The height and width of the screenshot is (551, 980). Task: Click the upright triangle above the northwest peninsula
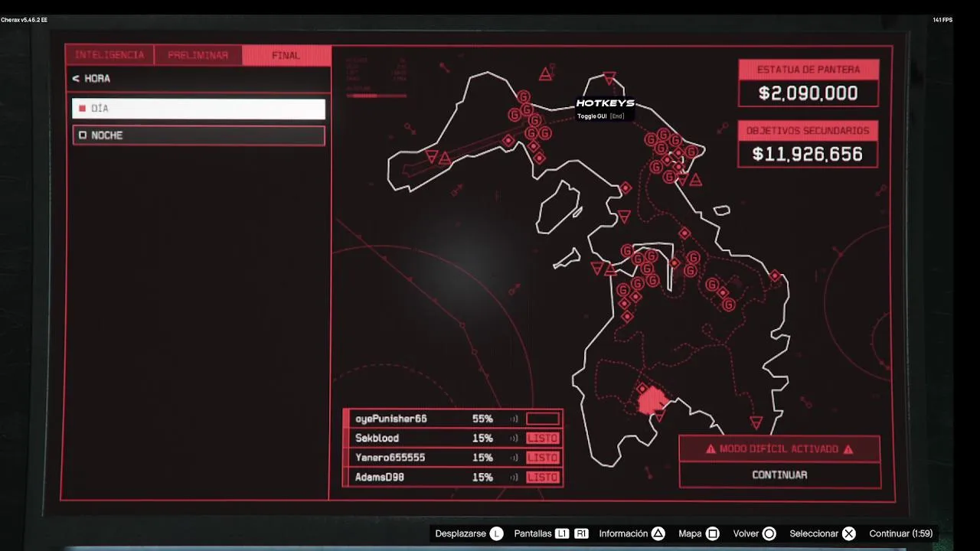pos(546,73)
